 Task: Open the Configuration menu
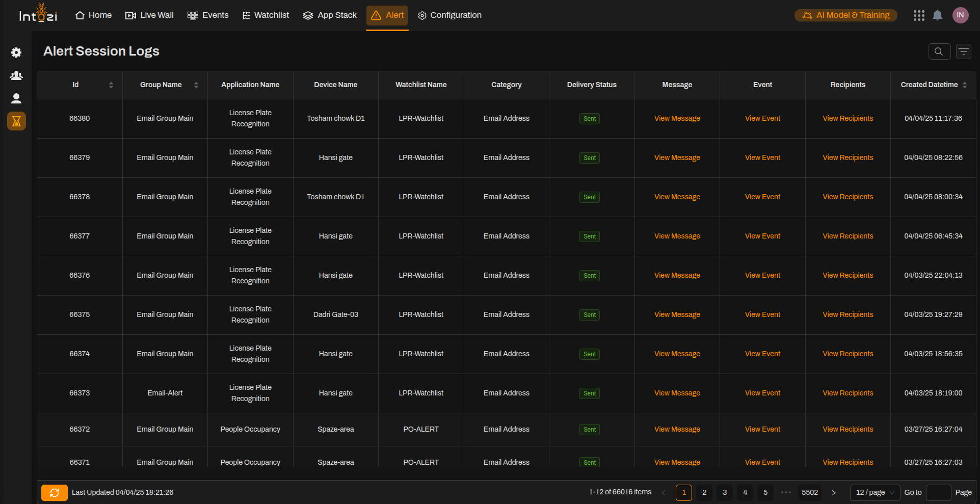pyautogui.click(x=449, y=15)
